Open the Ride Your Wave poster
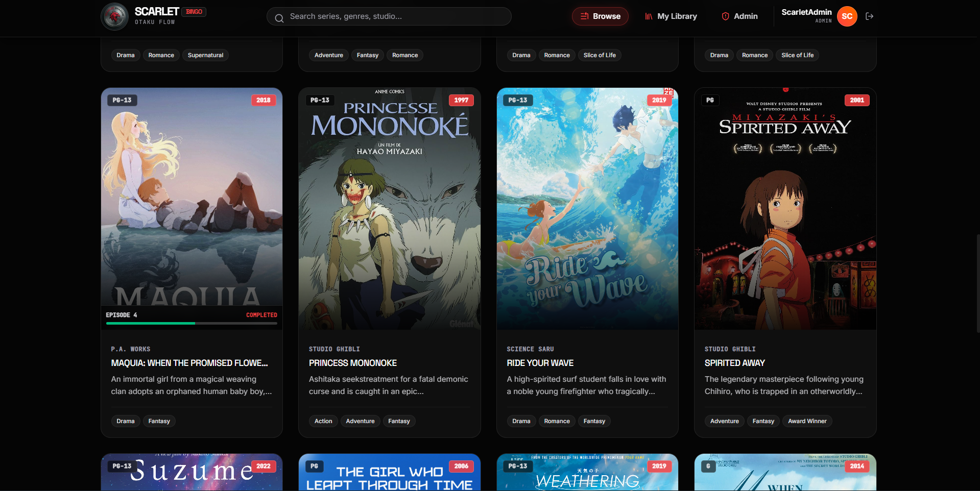 [587, 208]
